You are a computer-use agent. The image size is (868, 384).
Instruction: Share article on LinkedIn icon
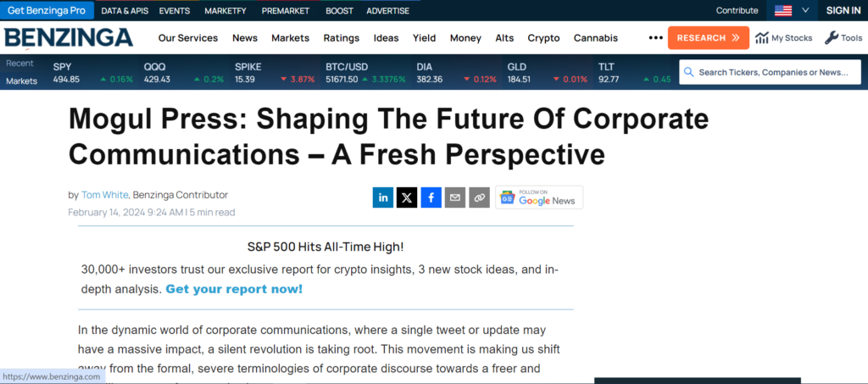click(382, 197)
